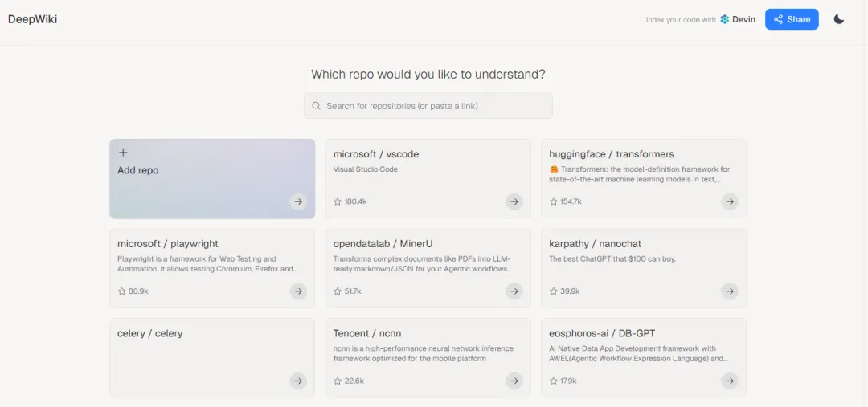Focus the repository search field
Image resolution: width=868 pixels, height=407 pixels.
[x=434, y=106]
